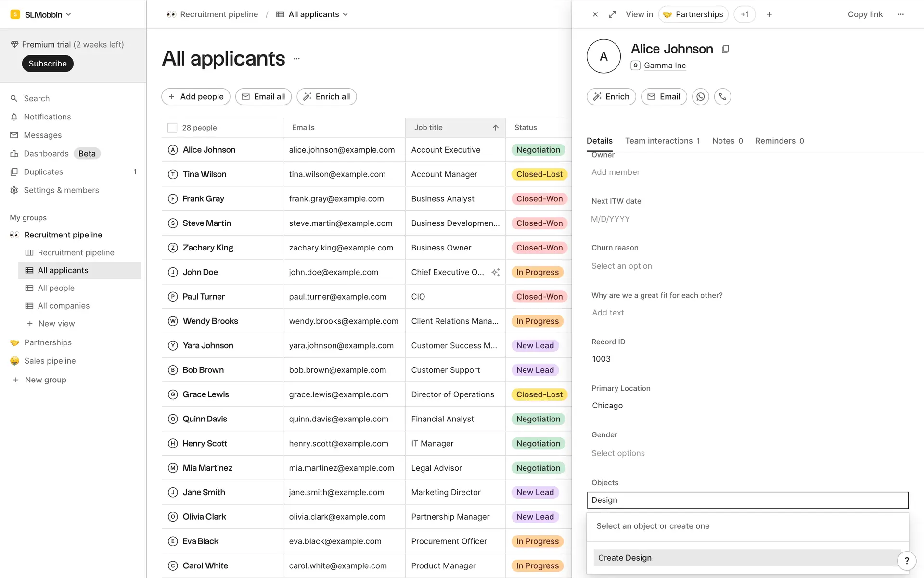This screenshot has width=924, height=578.
Task: Expand the record panel to full screen
Action: pyautogui.click(x=612, y=14)
